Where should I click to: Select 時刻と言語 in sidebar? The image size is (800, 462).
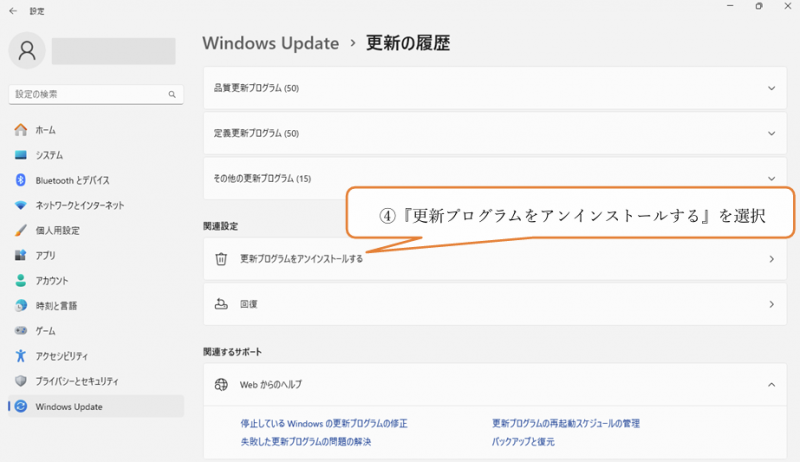pos(55,305)
